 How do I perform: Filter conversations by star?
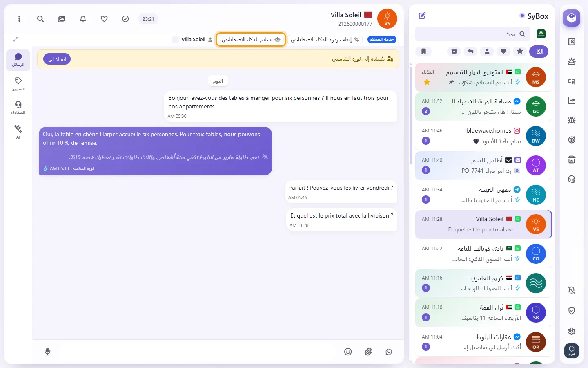[520, 52]
